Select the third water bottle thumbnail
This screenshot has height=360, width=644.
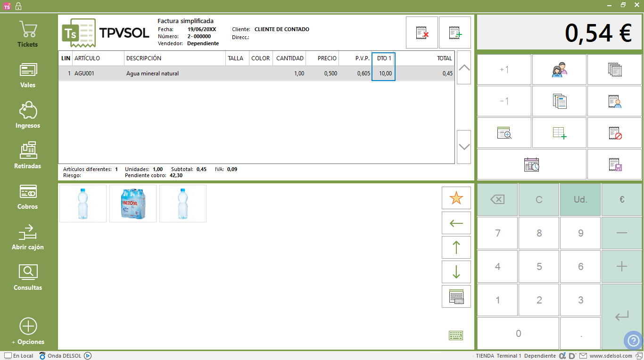pyautogui.click(x=183, y=204)
